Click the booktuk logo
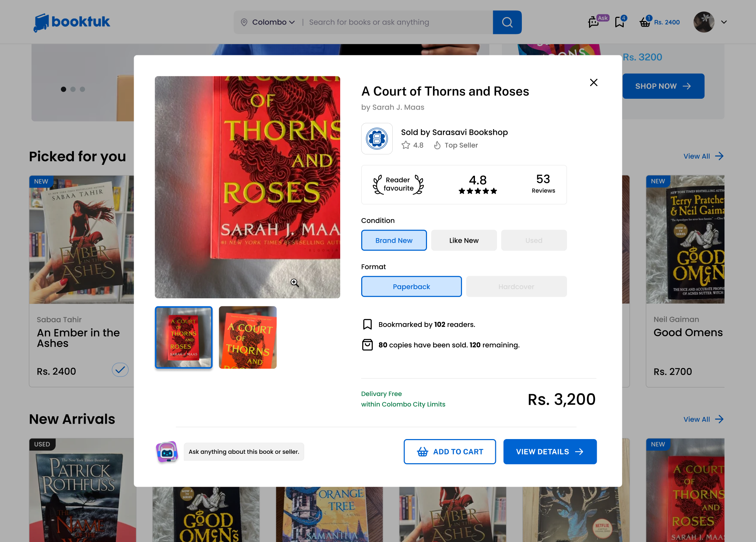 point(72,22)
